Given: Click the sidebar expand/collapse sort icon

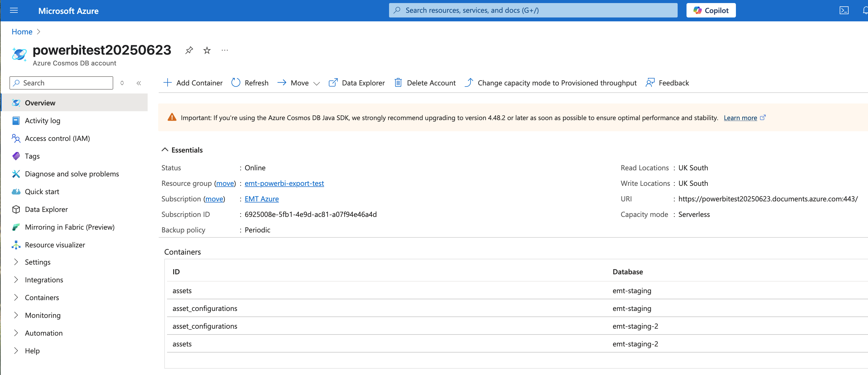Looking at the screenshot, I should coord(122,83).
